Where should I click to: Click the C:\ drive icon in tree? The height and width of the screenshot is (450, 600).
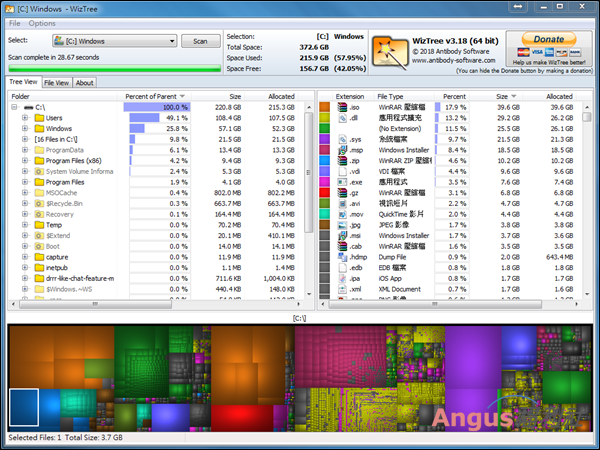[29, 108]
